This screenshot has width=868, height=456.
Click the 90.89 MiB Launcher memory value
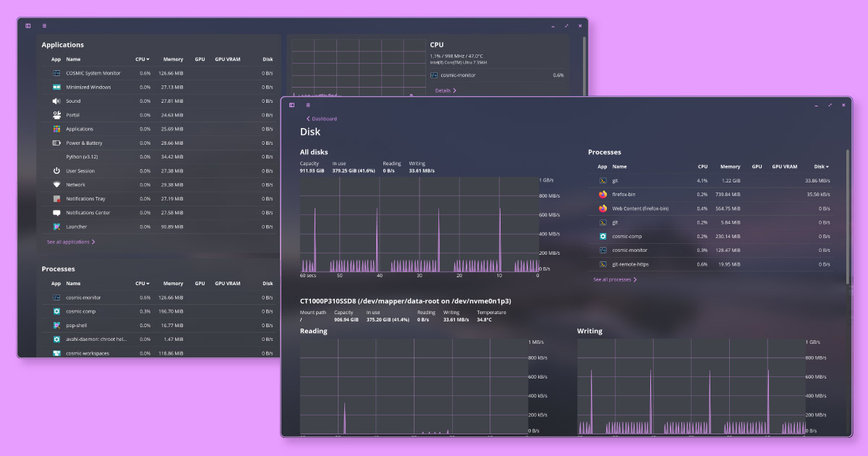point(172,227)
